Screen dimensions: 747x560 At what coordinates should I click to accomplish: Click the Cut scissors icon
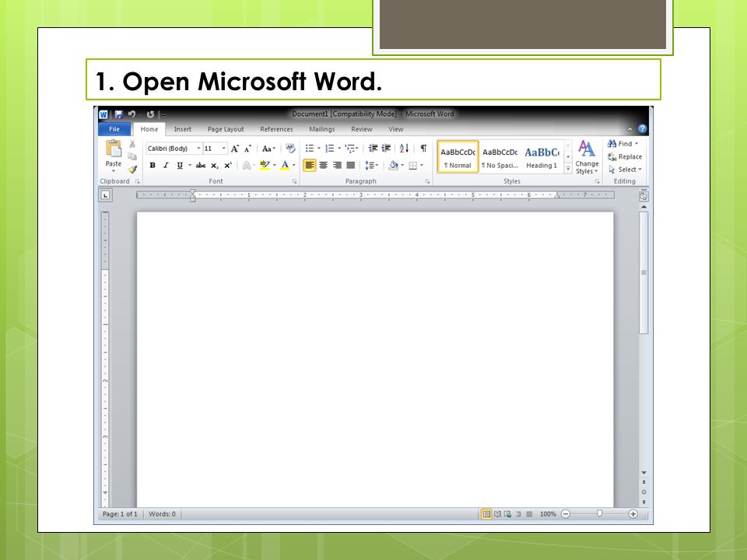coord(132,143)
